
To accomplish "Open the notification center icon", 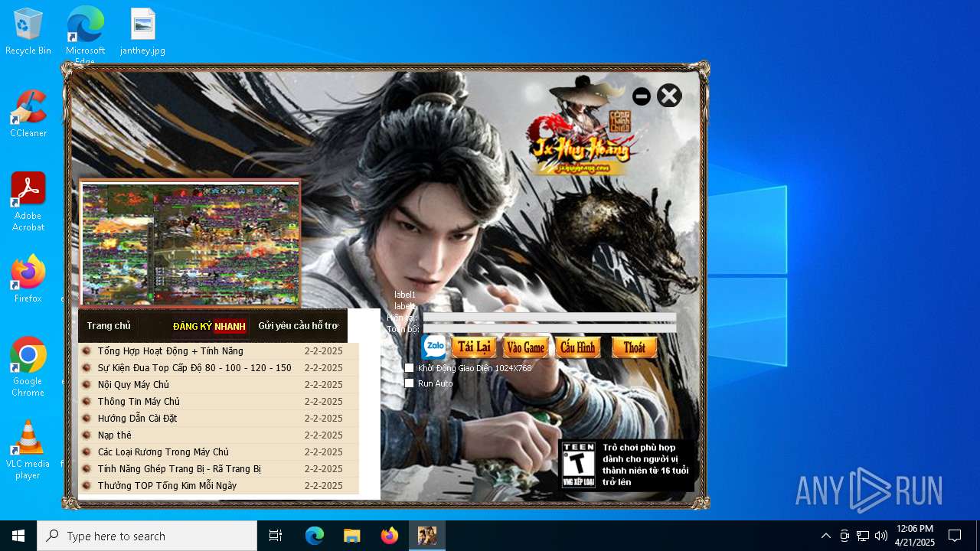I will coord(955,536).
